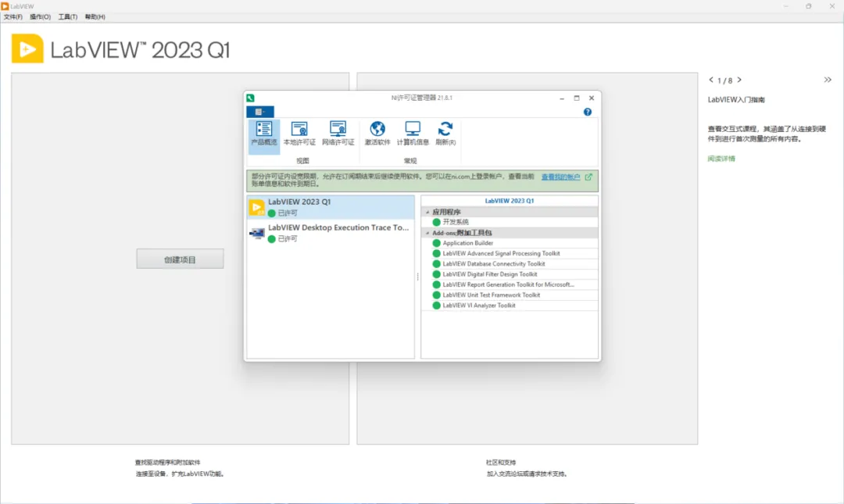This screenshot has width=844, height=504.
Task: Select LabVIEW Advanced Signal Processing Toolkit row
Action: [x=510, y=253]
